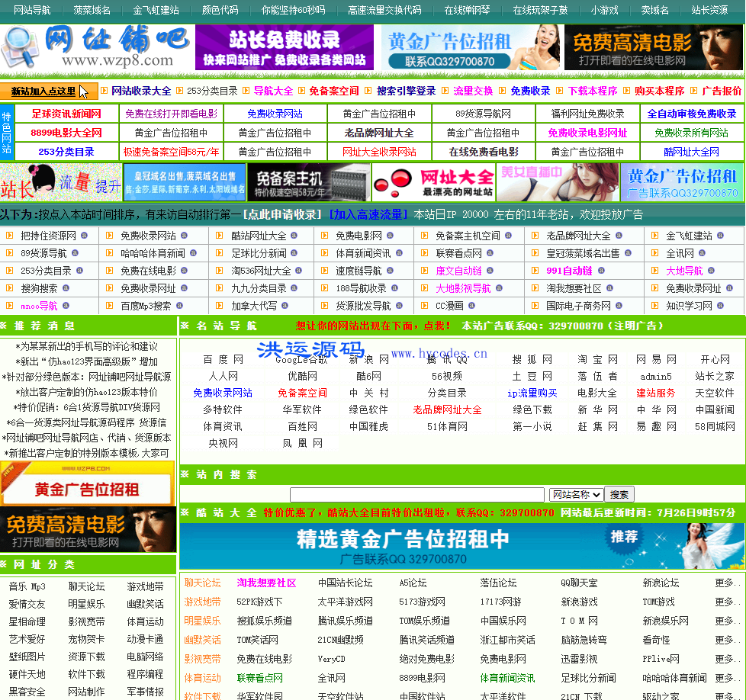Screen dimensions: 746x700
Task: Open 康文自动链 pink link
Action: point(458,271)
